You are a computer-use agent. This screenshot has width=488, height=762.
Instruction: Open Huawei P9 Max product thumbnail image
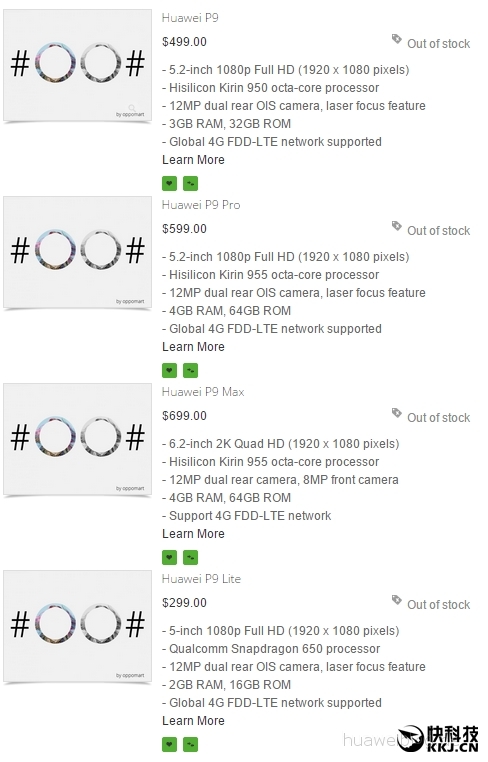pyautogui.click(x=77, y=439)
